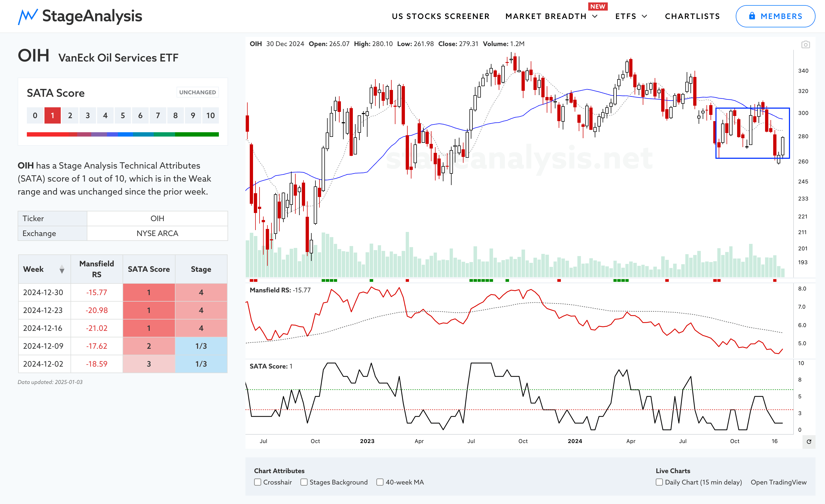Click SATA score box 0
This screenshot has height=504, width=825.
pos(35,116)
